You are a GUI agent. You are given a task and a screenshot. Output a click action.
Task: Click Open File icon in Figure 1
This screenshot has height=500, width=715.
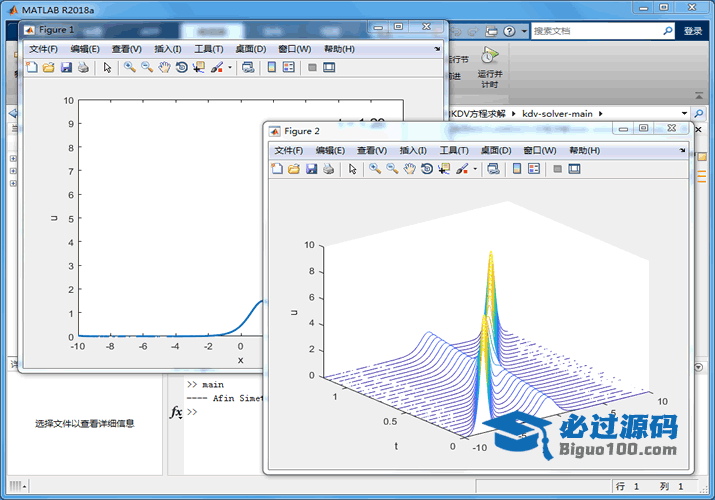[x=48, y=68]
